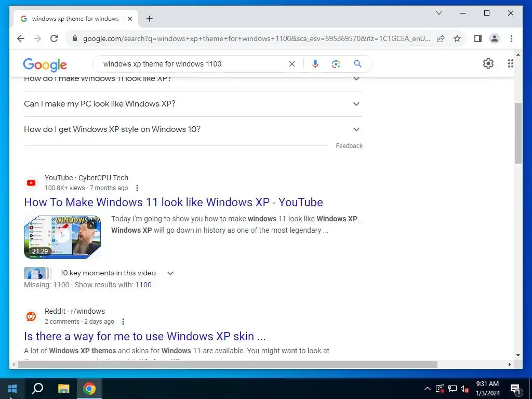Open the Google apps grid
This screenshot has height=399, width=532.
tap(511, 63)
